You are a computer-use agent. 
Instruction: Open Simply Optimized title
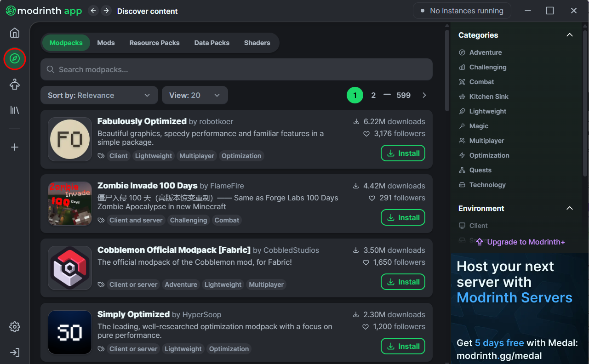pos(134,314)
